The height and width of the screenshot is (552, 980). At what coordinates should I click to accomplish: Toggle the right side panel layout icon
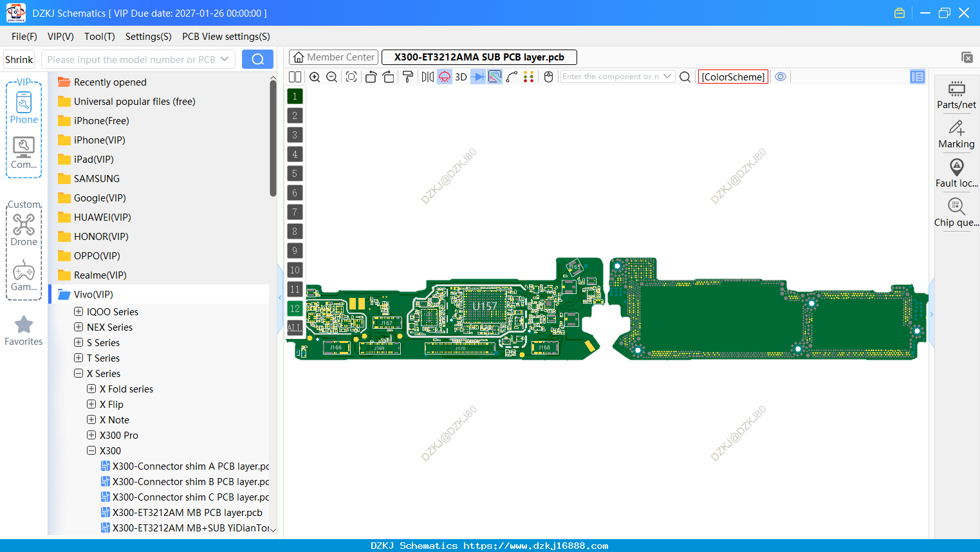(918, 77)
